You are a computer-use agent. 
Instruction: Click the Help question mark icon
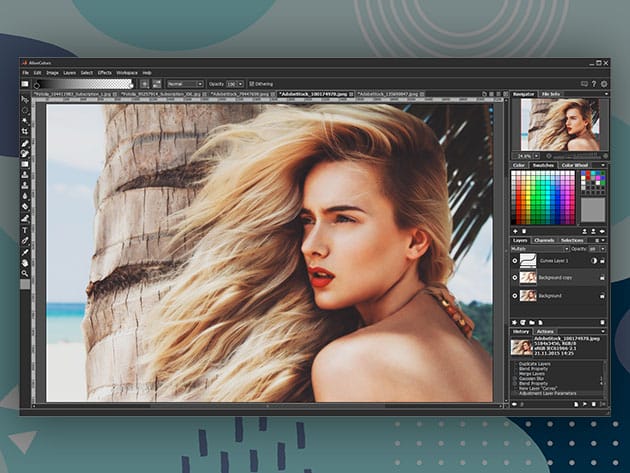click(594, 84)
